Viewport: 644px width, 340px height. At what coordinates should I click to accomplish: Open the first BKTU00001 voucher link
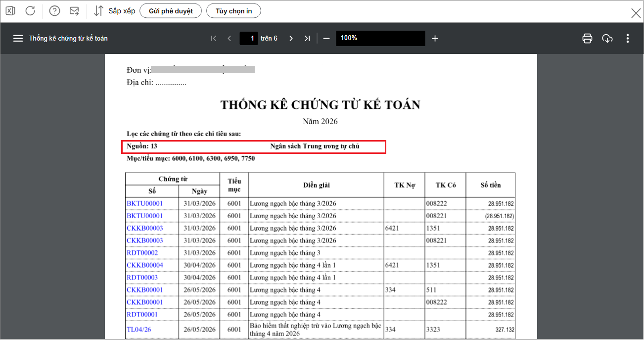click(144, 203)
